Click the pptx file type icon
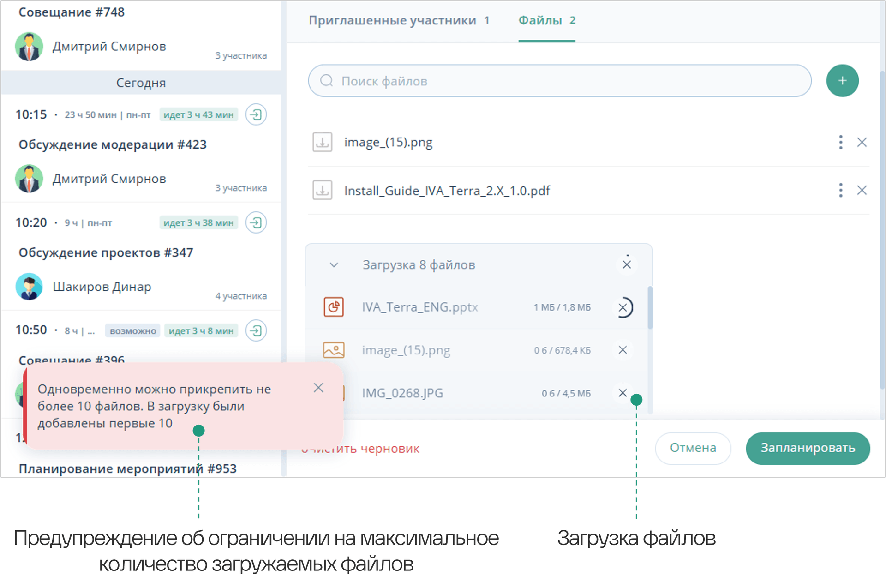The width and height of the screenshot is (886, 588). (x=334, y=307)
